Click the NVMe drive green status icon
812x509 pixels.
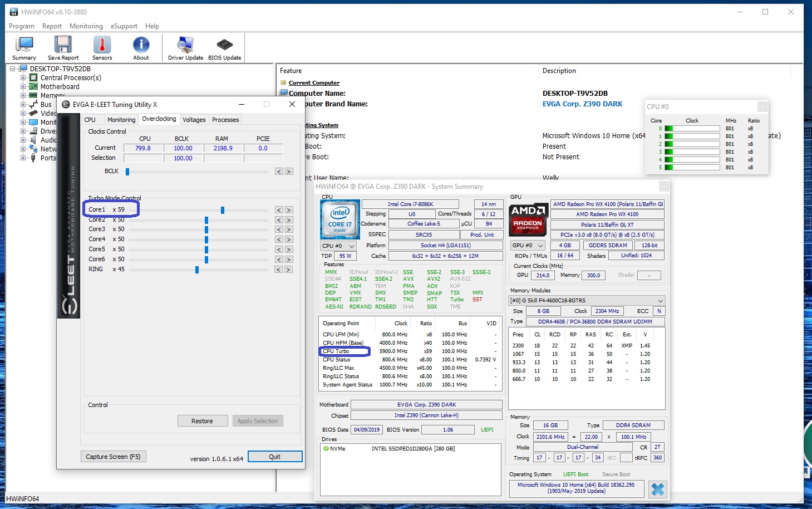point(326,448)
